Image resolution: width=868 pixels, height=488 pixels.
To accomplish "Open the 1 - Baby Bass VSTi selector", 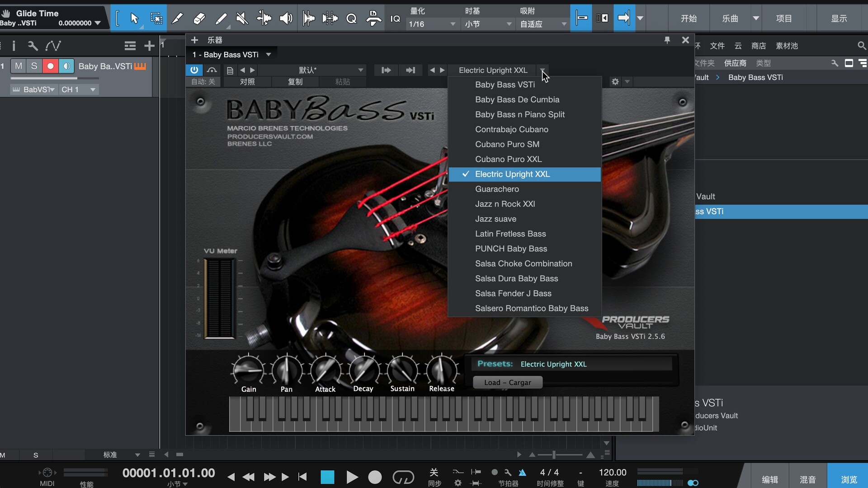I will 231,55.
